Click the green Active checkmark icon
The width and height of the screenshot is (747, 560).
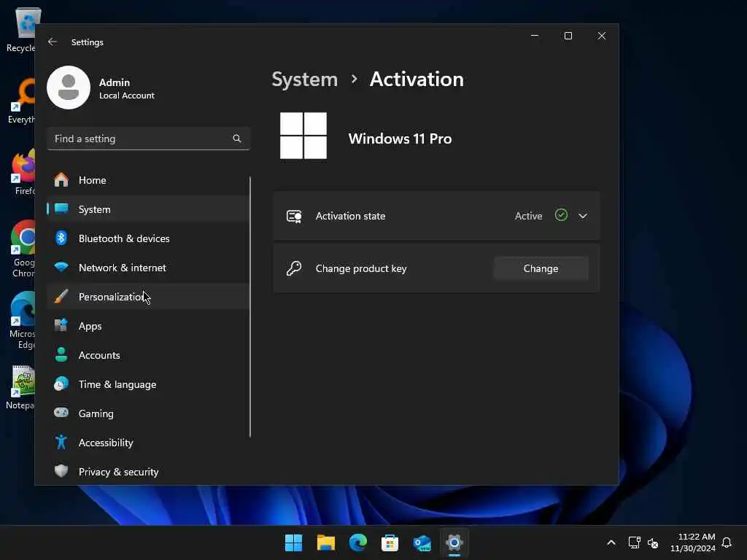tap(561, 215)
